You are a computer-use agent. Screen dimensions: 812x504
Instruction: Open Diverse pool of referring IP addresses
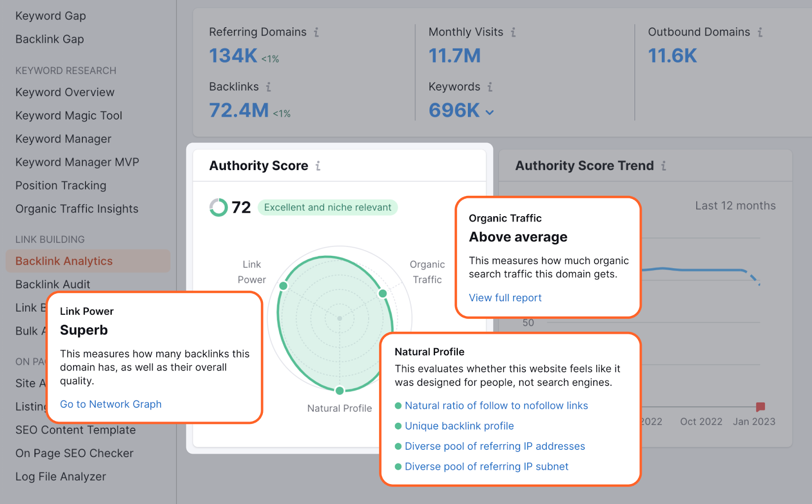point(495,446)
